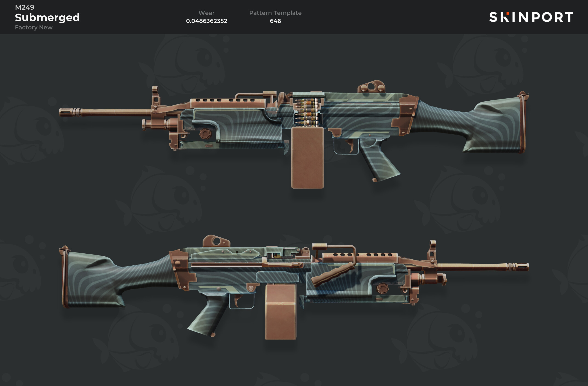Click the Skinport logo
This screenshot has height=386, width=588.
coord(531,17)
